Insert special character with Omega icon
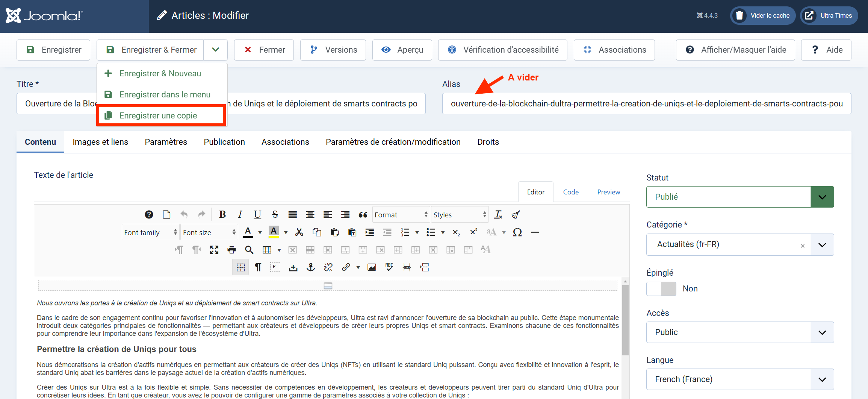The image size is (868, 399). (x=517, y=232)
